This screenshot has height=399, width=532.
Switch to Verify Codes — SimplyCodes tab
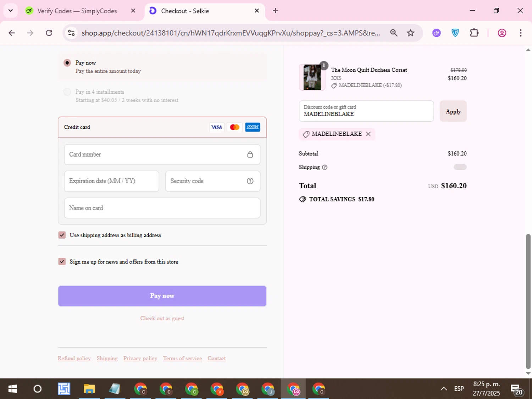pos(77,11)
